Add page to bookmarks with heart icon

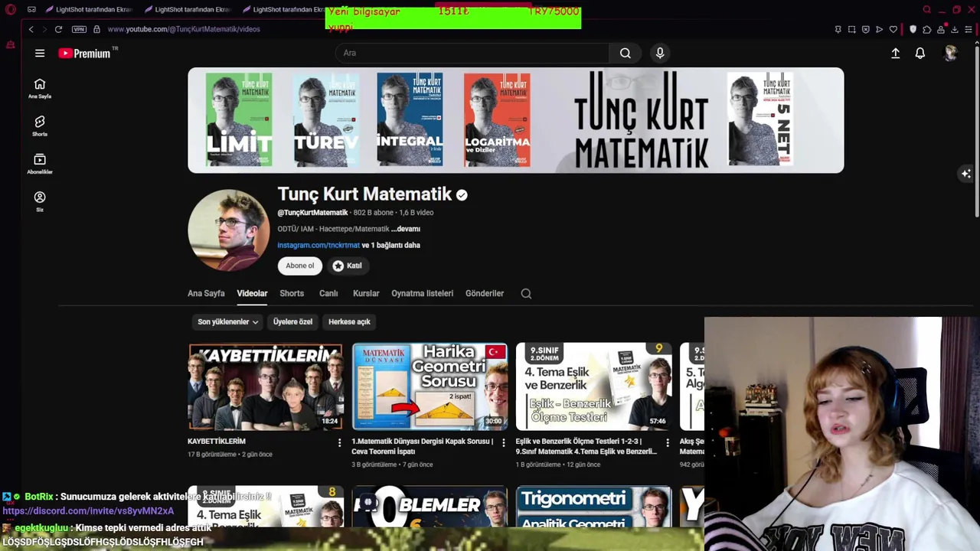click(x=893, y=29)
